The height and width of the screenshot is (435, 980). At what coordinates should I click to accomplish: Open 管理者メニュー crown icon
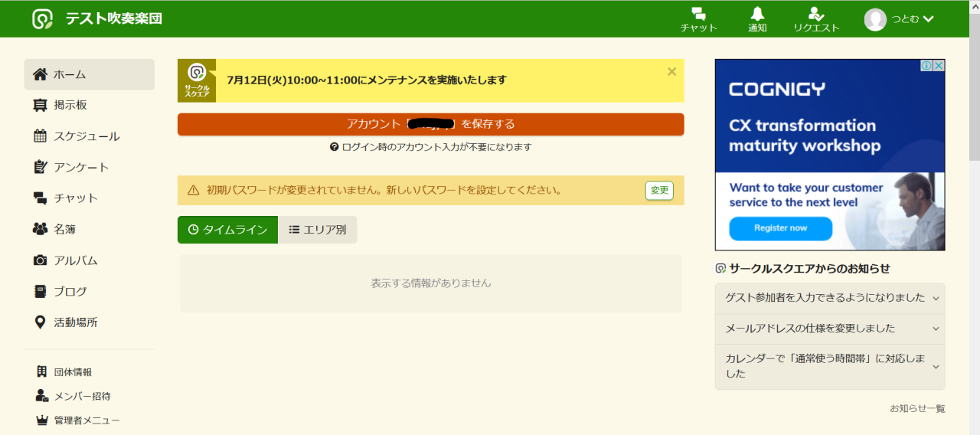tap(42, 420)
